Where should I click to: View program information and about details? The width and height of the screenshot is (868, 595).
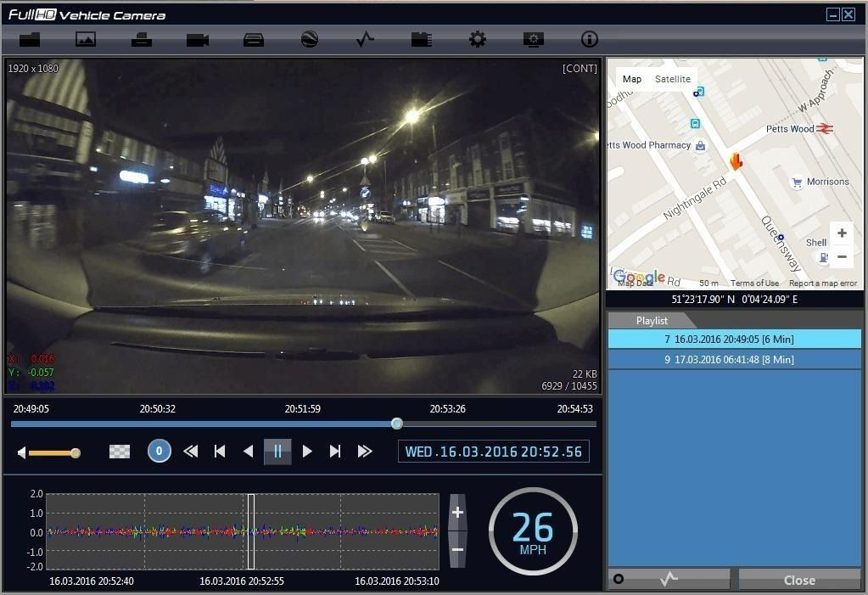pos(588,39)
